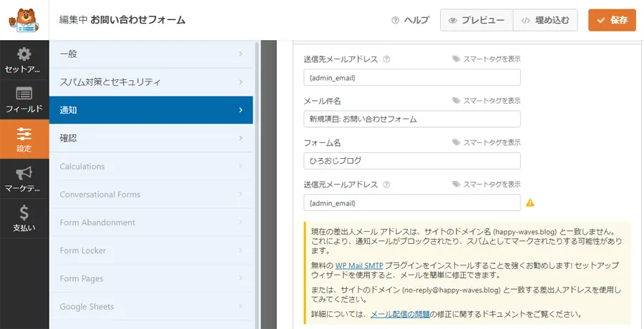Screen dimensions: 644x329
Task: Click the yellow warning triangle icon
Action: (x=530, y=202)
